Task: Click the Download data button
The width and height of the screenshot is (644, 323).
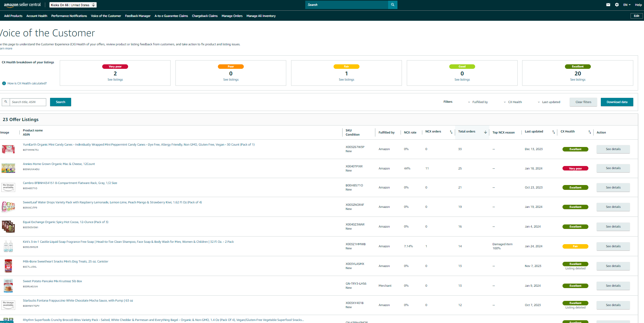Action: 617,102
